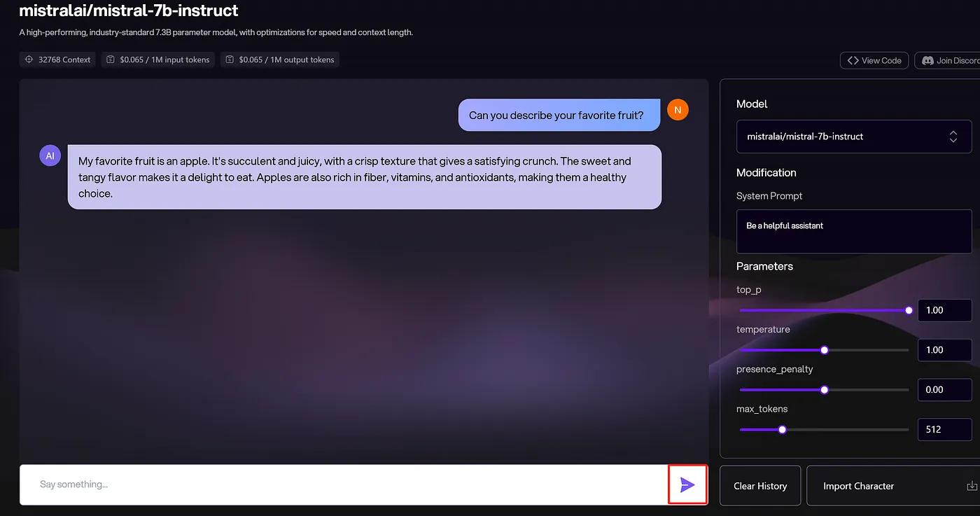Viewport: 980px width, 516px height.
Task: Click the up-down chevron in model selector
Action: [x=953, y=137]
